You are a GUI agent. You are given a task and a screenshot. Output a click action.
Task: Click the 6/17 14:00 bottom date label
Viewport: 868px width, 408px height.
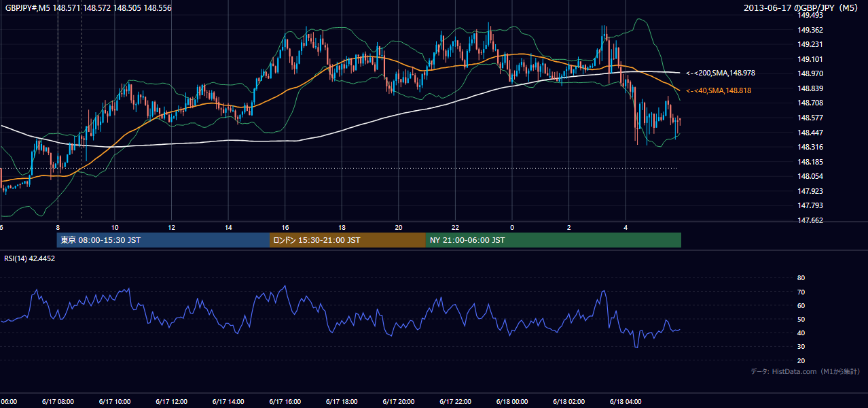tap(228, 402)
